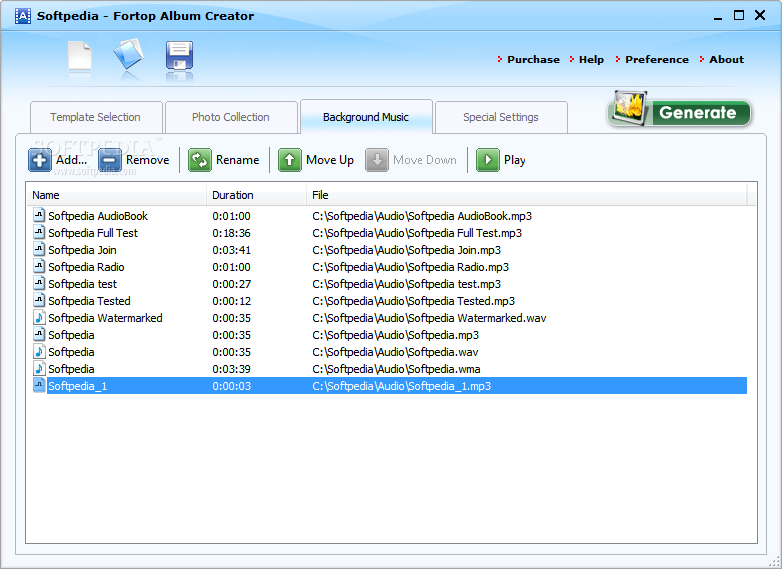
Task: Click file icon beside Softpedia Tested
Action: point(39,300)
